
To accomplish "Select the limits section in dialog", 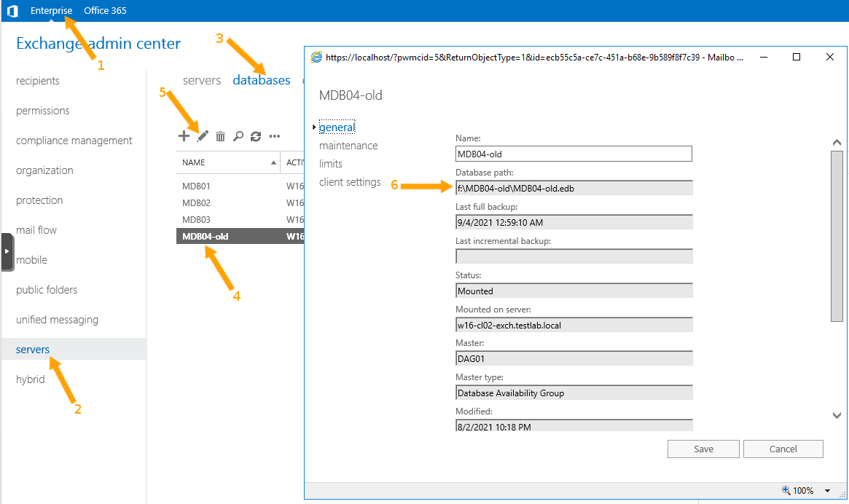I will [x=331, y=163].
